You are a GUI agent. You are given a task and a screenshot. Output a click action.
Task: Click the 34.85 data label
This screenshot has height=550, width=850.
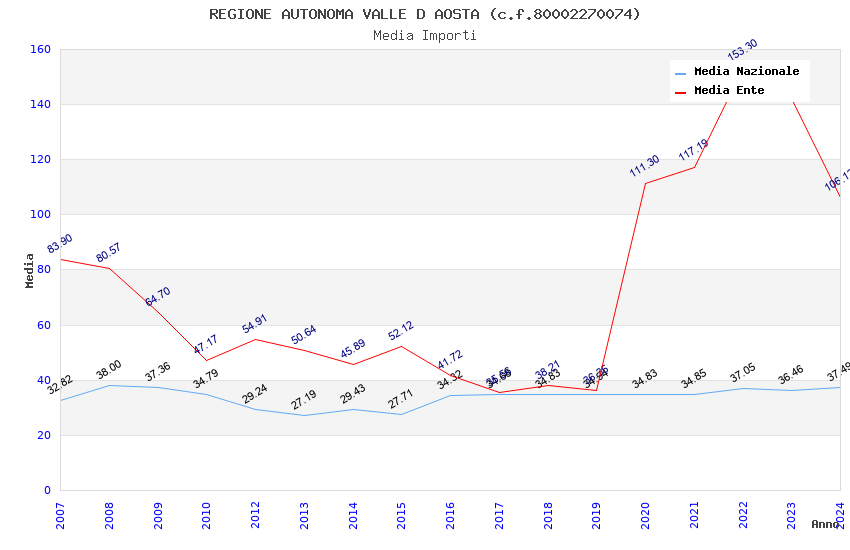pyautogui.click(x=694, y=378)
